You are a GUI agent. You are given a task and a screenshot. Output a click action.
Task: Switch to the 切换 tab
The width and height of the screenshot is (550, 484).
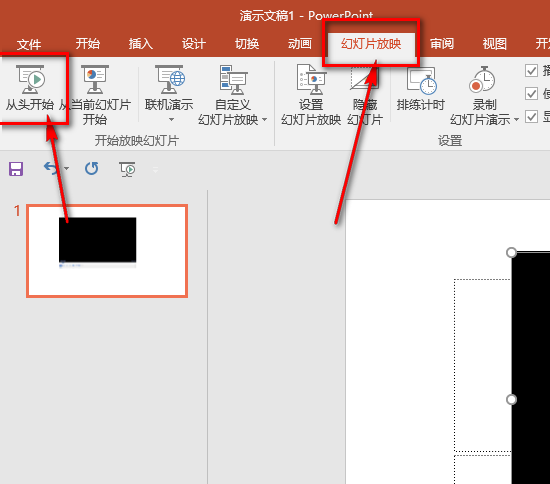247,44
